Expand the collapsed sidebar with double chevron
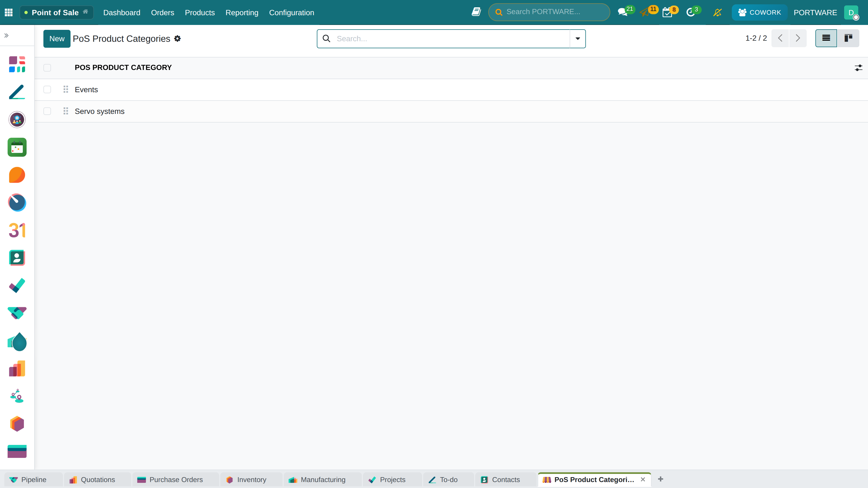The height and width of the screenshot is (488, 868). click(7, 35)
